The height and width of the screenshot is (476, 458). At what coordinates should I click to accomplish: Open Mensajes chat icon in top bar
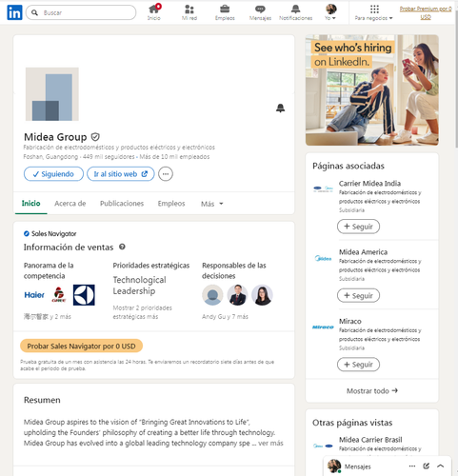(260, 12)
